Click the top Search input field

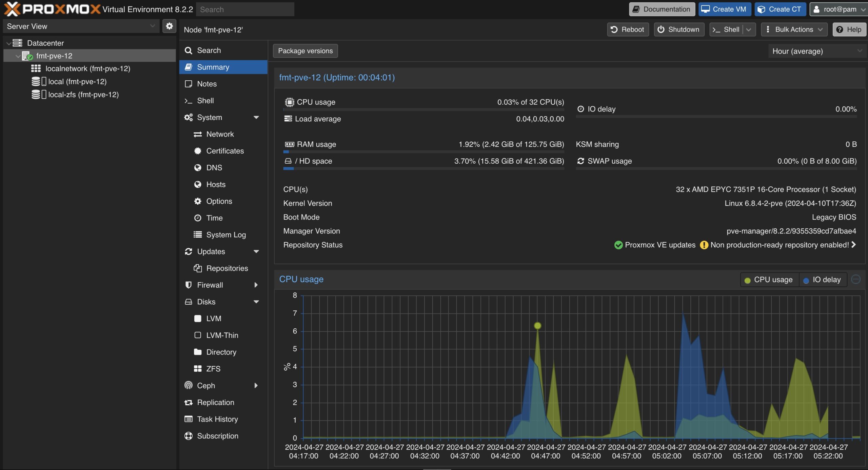245,9
